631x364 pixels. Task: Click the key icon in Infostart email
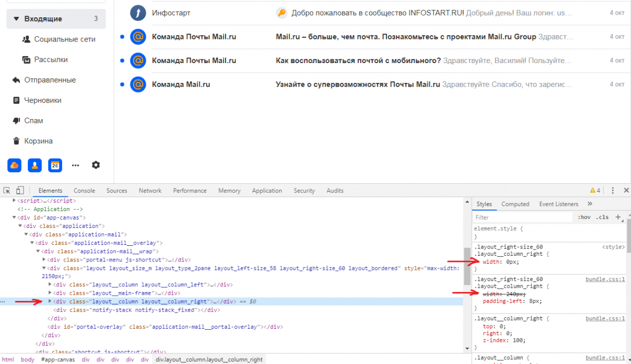tap(281, 13)
